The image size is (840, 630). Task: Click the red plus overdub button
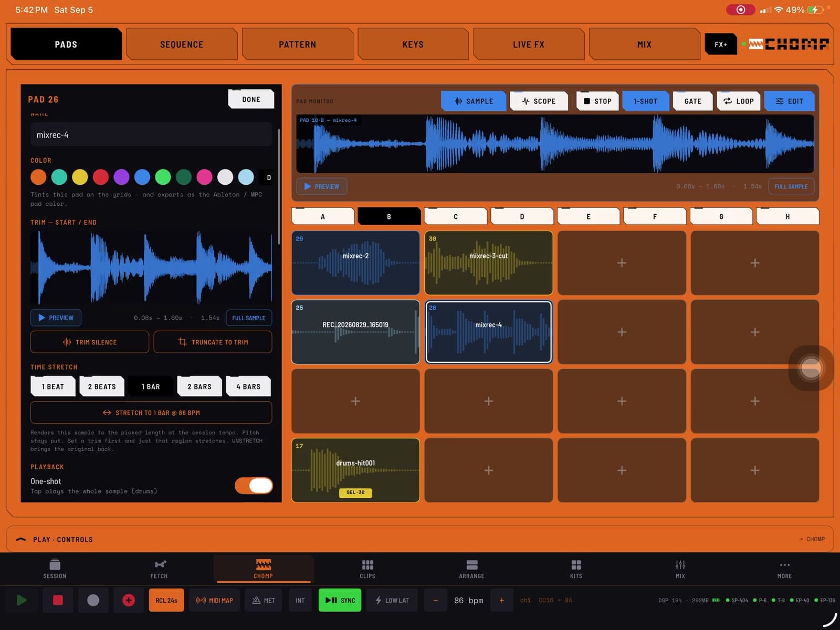[x=129, y=600]
